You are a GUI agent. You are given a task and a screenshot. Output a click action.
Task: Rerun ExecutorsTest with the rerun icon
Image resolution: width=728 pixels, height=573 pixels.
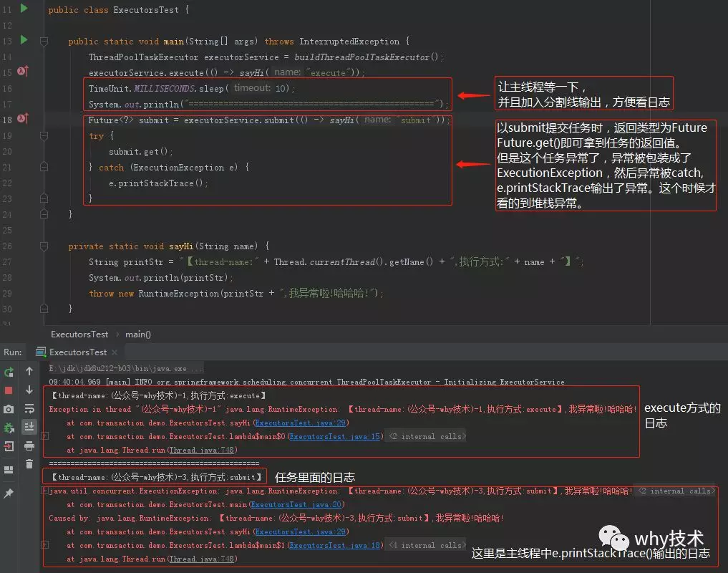9,372
